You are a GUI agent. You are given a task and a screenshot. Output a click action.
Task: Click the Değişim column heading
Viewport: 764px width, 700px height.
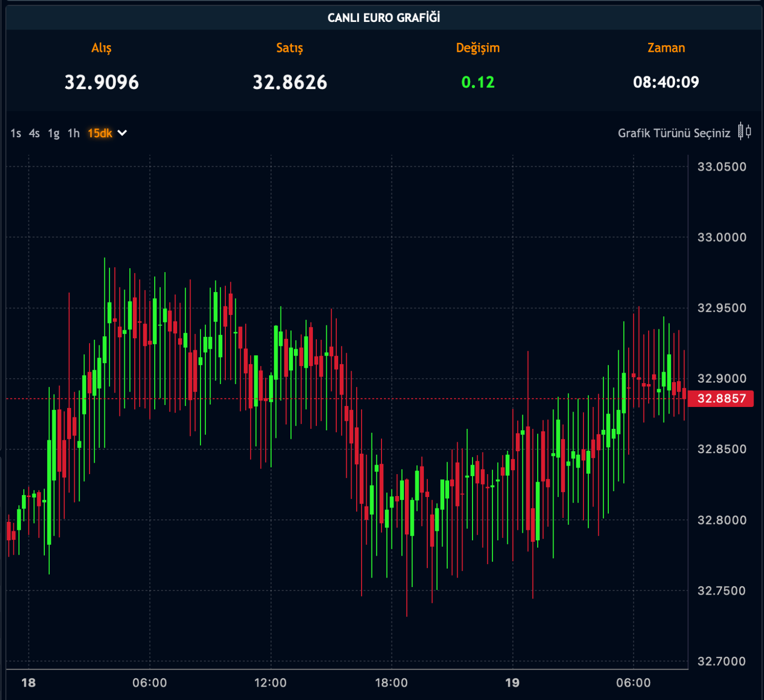pyautogui.click(x=477, y=48)
